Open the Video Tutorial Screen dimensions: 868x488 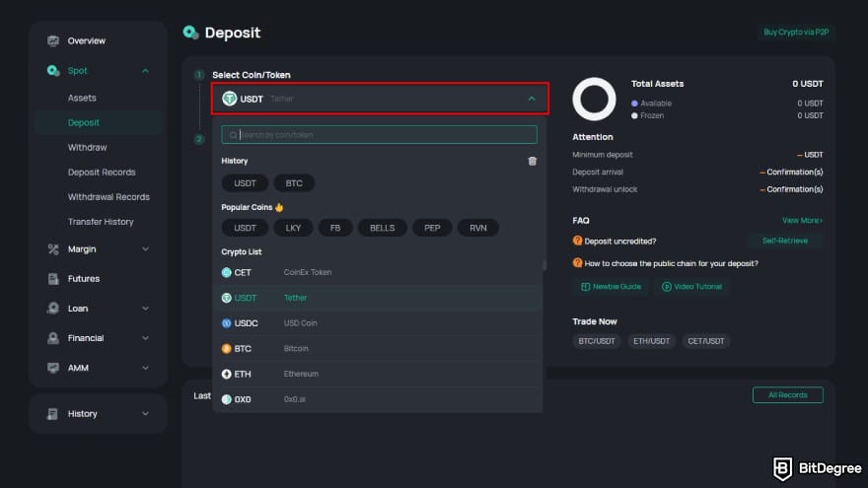(x=692, y=287)
